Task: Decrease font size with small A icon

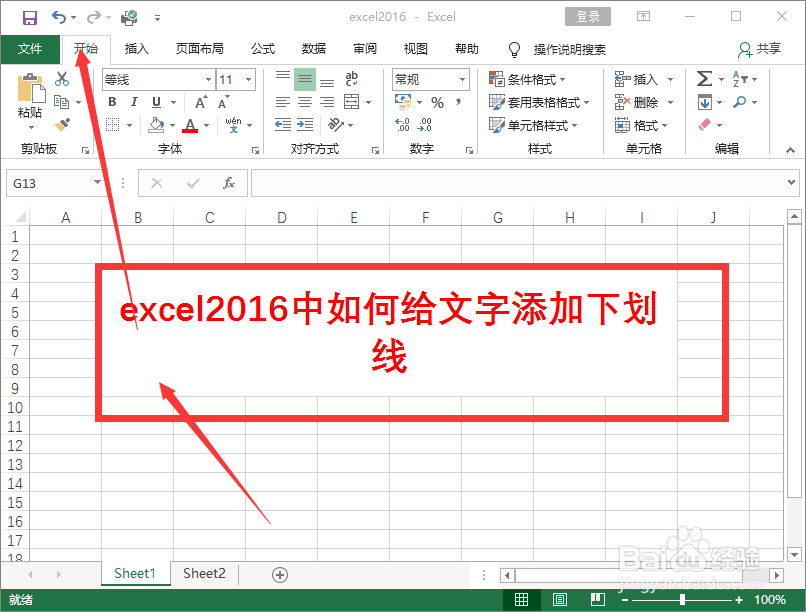Action: click(224, 102)
